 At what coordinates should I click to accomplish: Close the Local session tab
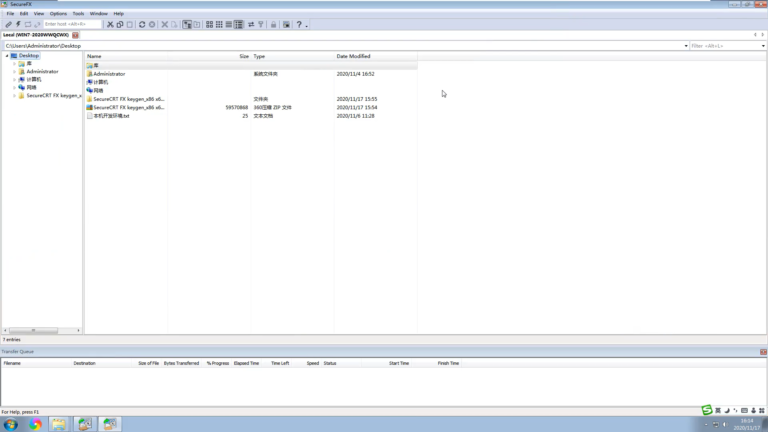click(x=75, y=35)
